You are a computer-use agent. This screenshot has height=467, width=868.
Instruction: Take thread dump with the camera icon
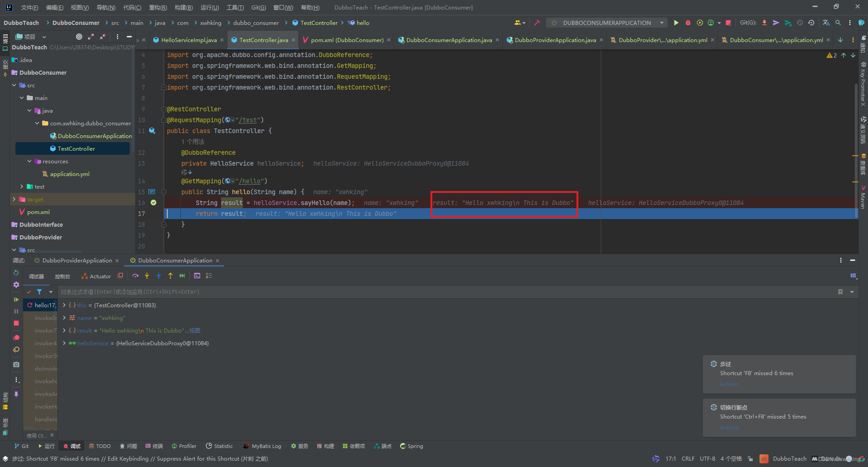(x=16, y=364)
